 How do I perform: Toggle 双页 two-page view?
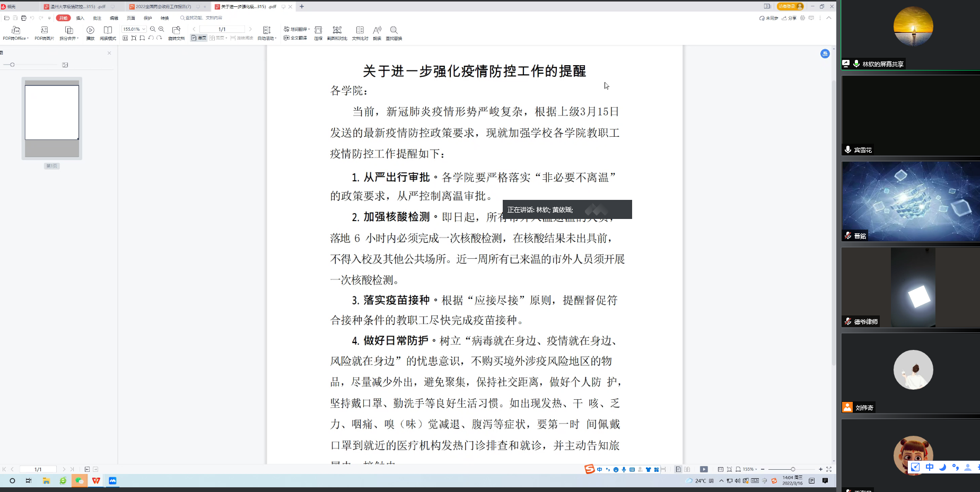217,38
